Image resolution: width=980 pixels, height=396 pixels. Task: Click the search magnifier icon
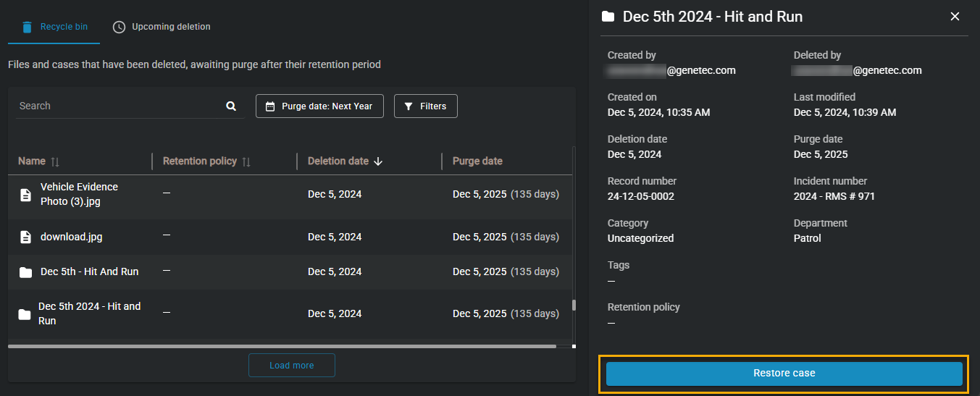tap(231, 106)
